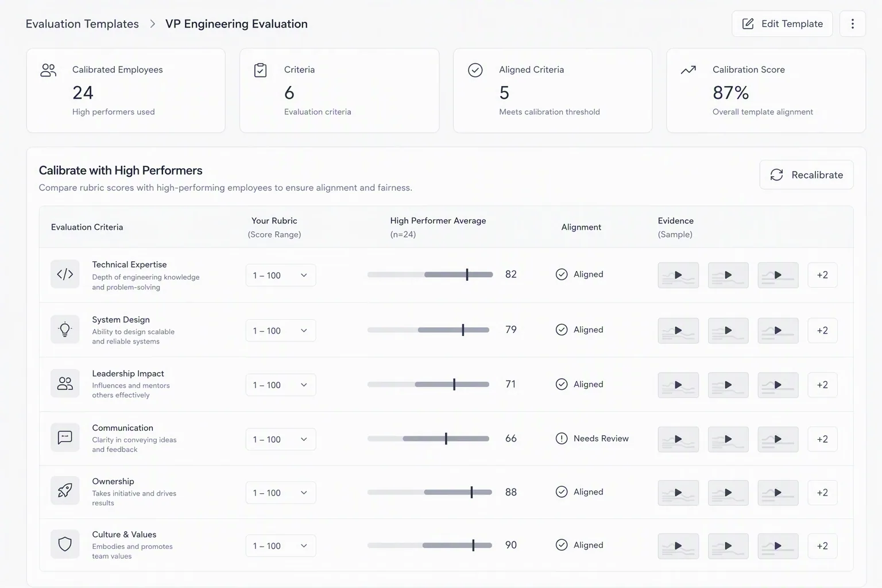Play the first Communication evidence sample
Viewport: 882px width, 588px height.
(x=678, y=439)
